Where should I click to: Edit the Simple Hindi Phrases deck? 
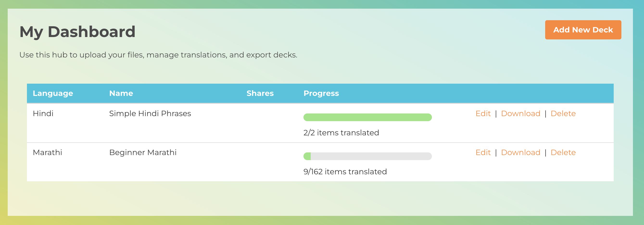pos(483,113)
